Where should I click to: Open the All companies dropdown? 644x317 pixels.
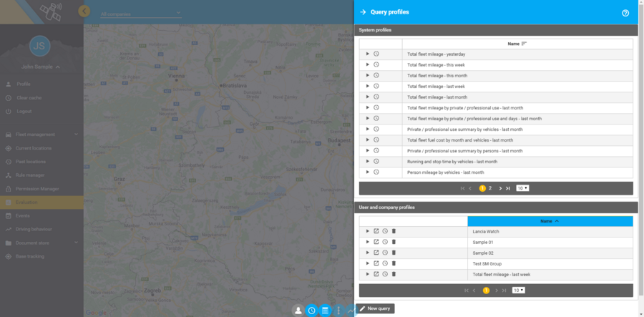[141, 14]
